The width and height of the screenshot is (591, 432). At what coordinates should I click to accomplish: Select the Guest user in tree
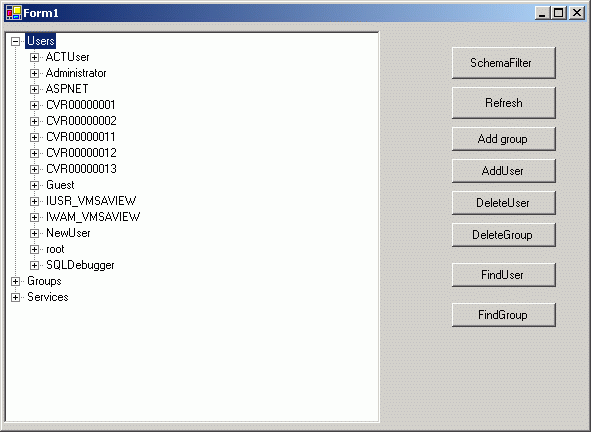click(x=60, y=185)
